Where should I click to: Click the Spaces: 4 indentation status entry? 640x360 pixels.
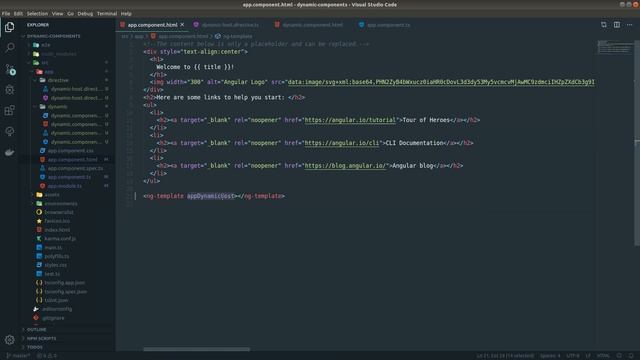click(x=550, y=356)
